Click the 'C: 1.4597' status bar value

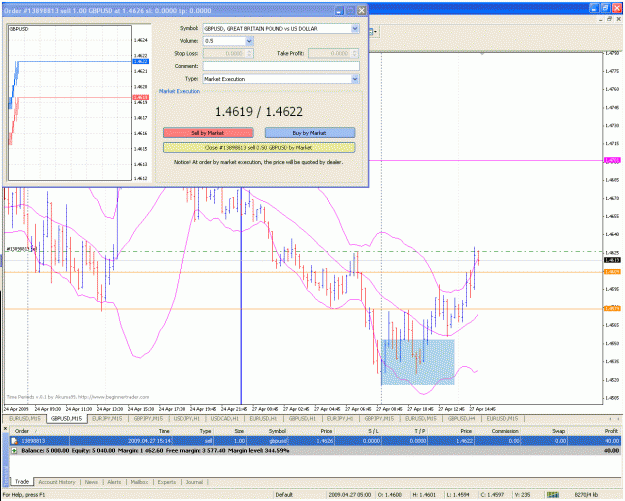point(492,495)
